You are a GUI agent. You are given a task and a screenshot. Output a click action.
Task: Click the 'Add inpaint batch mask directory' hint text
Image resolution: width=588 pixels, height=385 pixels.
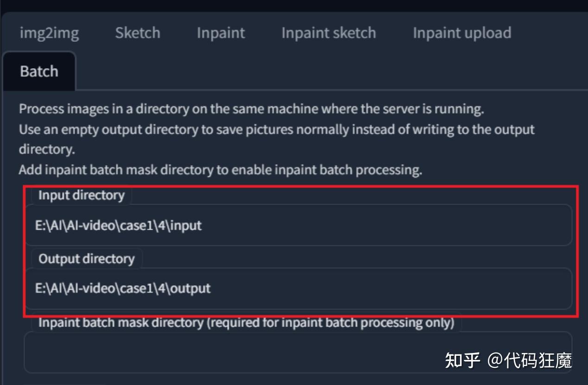coord(221,170)
